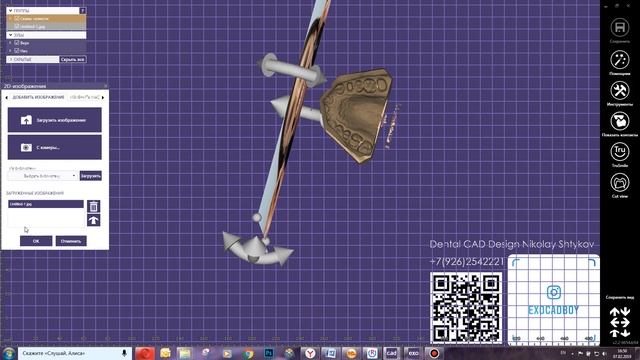The width and height of the screenshot is (640, 360).
Task: Click the From camera button
Action: (55, 147)
